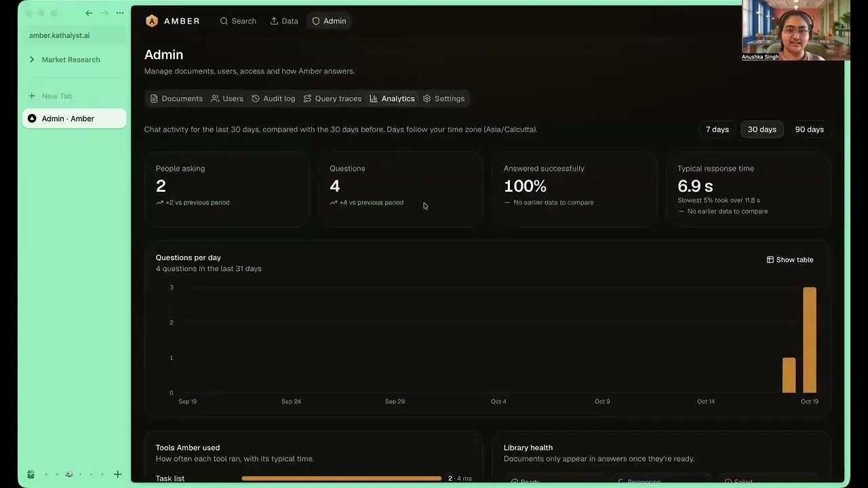Open the archive icon in sidebar footer
The width and height of the screenshot is (868, 488).
(x=31, y=474)
